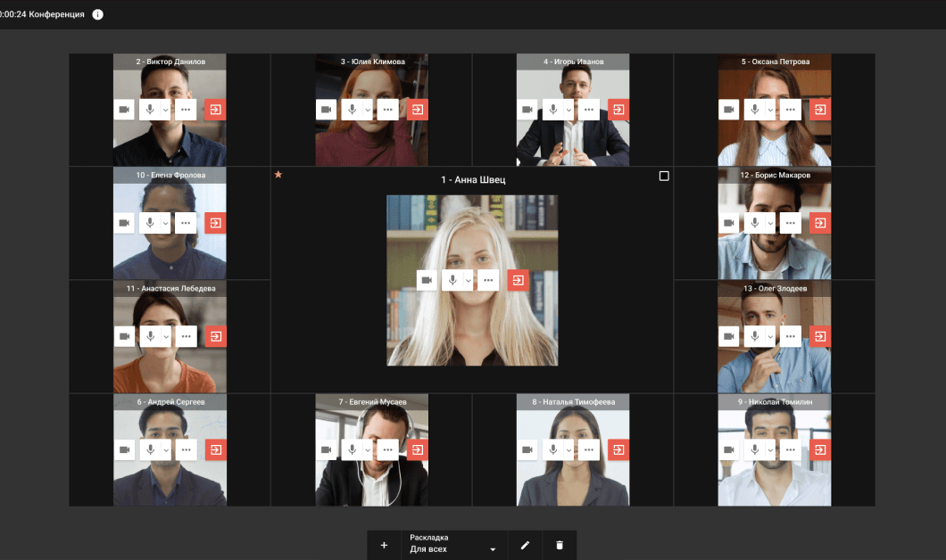Add a new layout with plus button

(384, 545)
